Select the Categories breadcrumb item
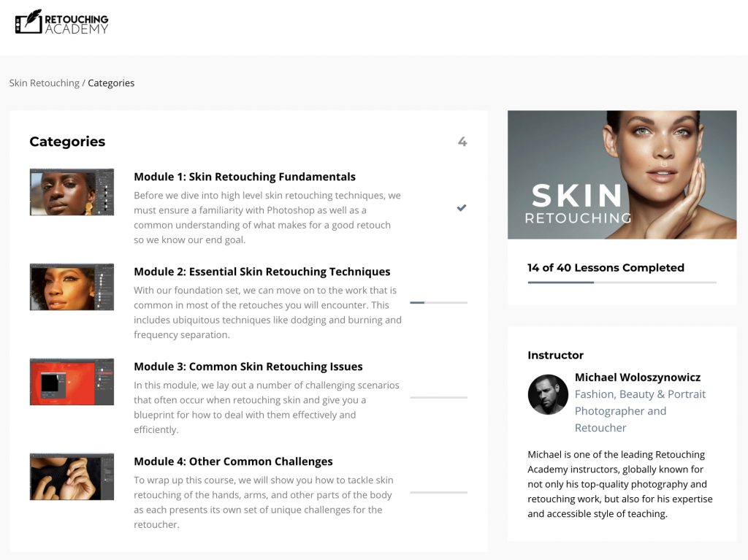Image resolution: width=748 pixels, height=560 pixels. [x=111, y=83]
